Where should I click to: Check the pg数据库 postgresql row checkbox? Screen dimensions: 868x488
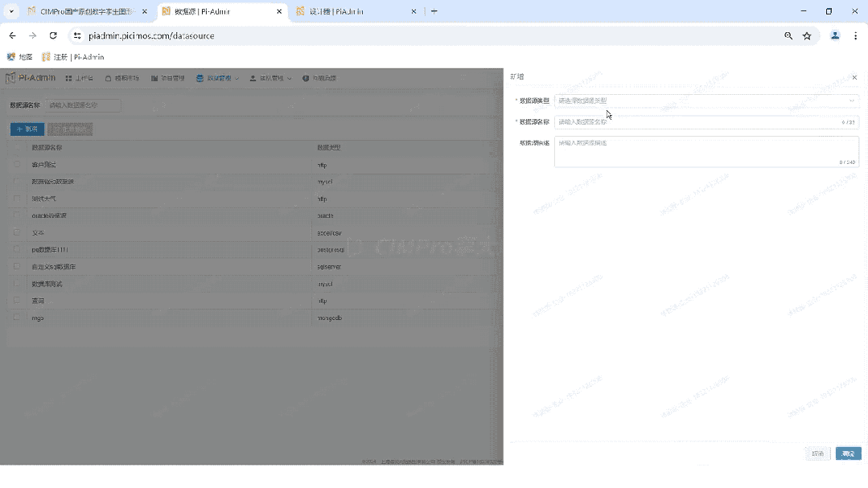17,249
